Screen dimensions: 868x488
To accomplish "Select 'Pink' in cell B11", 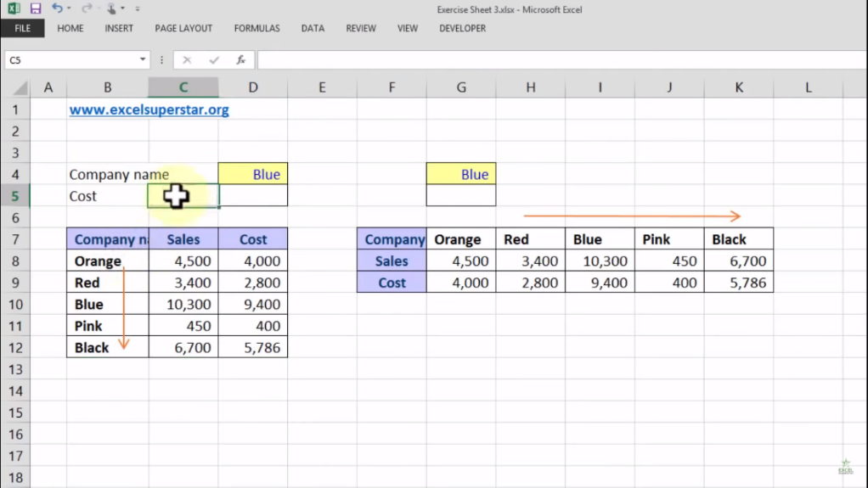I will pos(107,326).
